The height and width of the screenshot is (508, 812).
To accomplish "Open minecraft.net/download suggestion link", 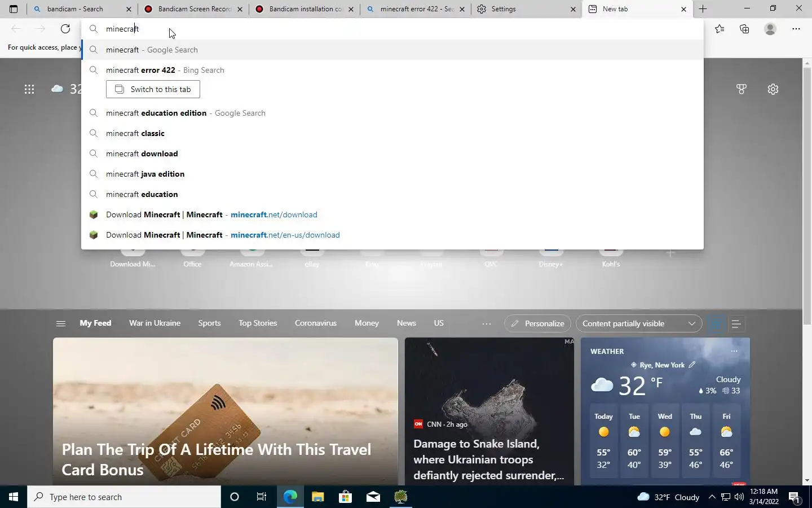I will coord(392,214).
